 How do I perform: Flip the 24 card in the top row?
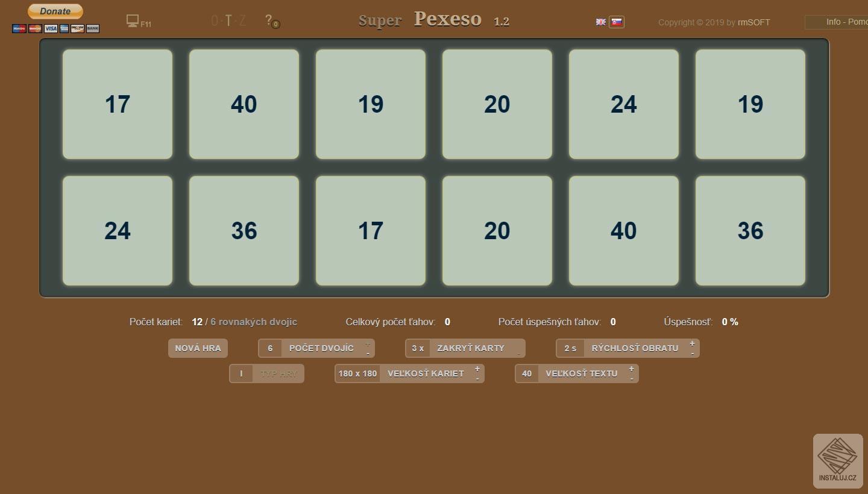(x=624, y=104)
